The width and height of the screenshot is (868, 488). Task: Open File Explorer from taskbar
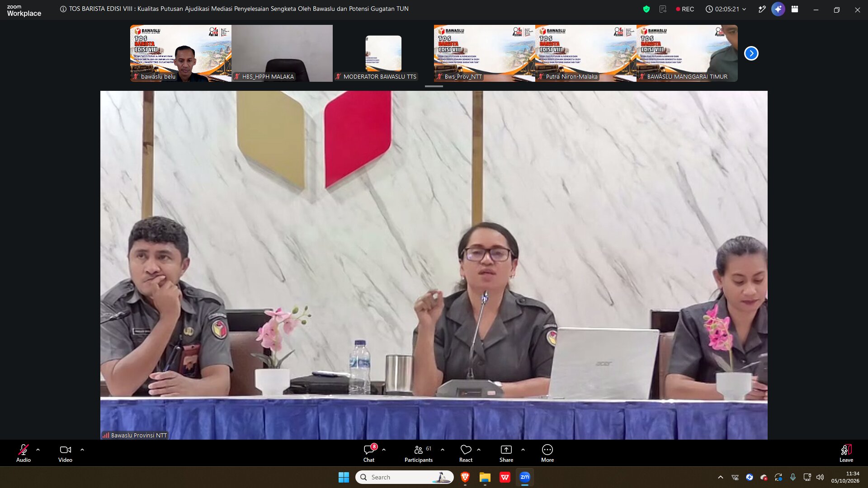click(x=485, y=477)
